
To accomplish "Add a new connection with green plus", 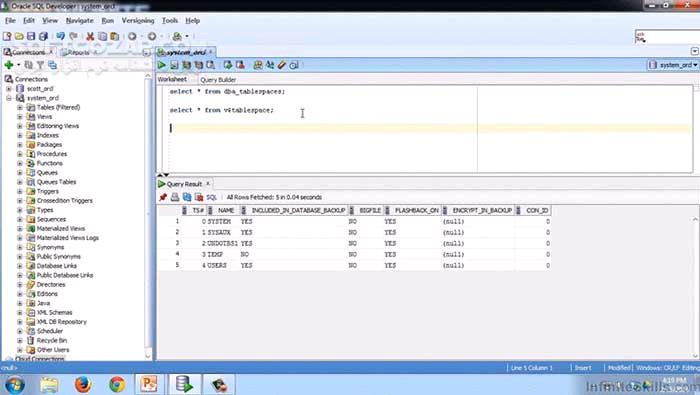I will pyautogui.click(x=8, y=65).
